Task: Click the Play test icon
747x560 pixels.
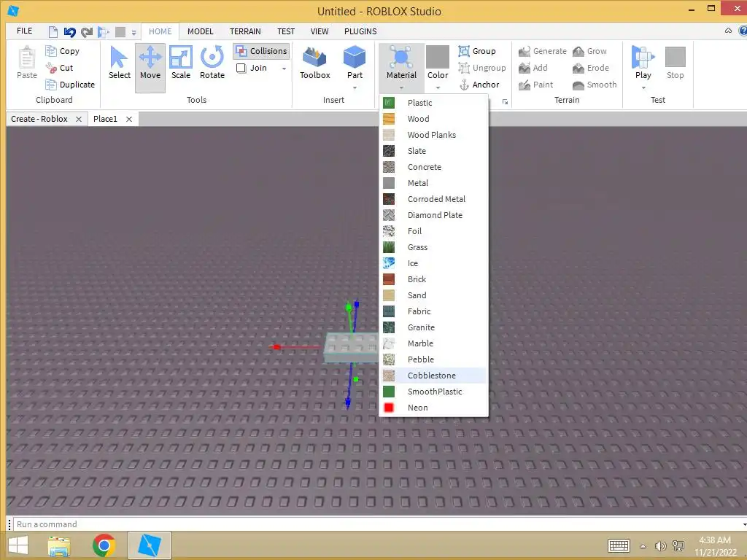Action: click(643, 57)
